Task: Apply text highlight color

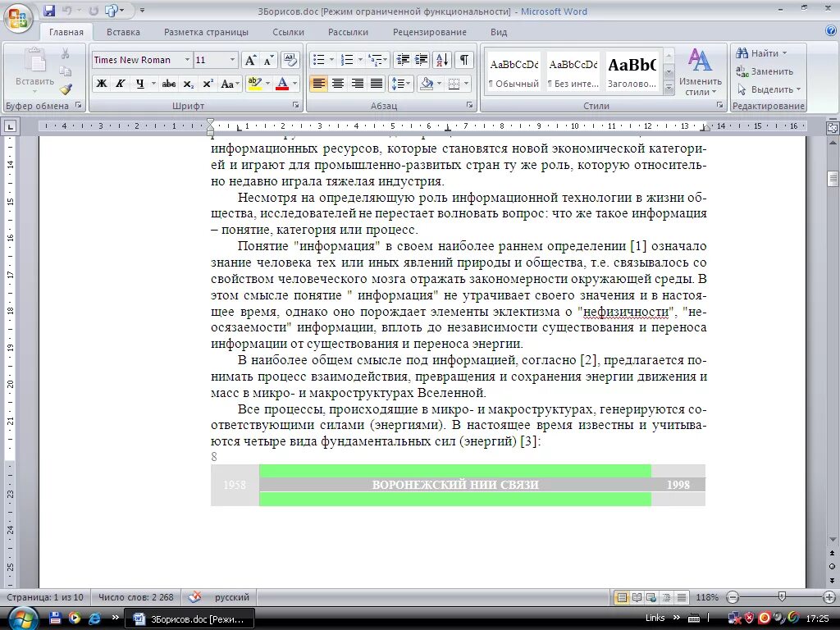Action: tap(254, 84)
